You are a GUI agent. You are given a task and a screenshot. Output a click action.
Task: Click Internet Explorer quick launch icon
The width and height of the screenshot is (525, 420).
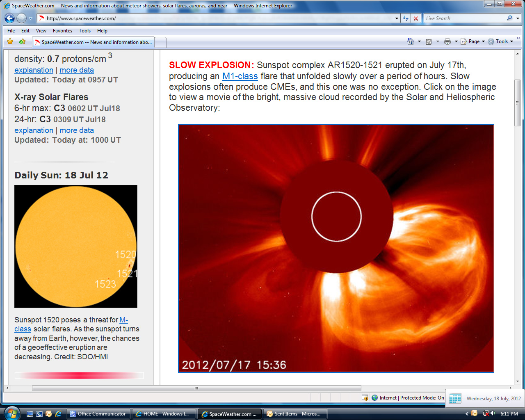pyautogui.click(x=58, y=414)
